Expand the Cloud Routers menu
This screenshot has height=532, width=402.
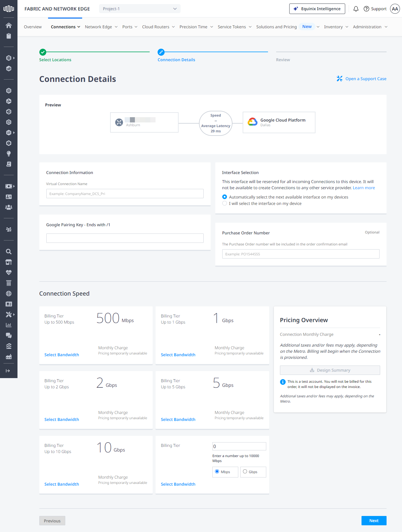pos(158,27)
